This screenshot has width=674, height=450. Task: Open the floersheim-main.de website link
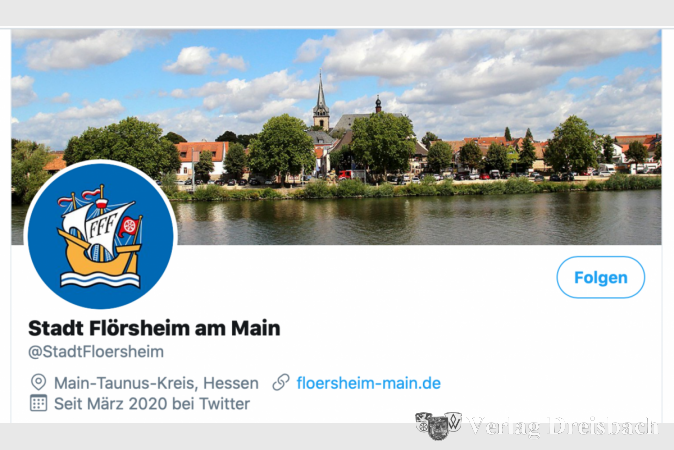pos(368,383)
